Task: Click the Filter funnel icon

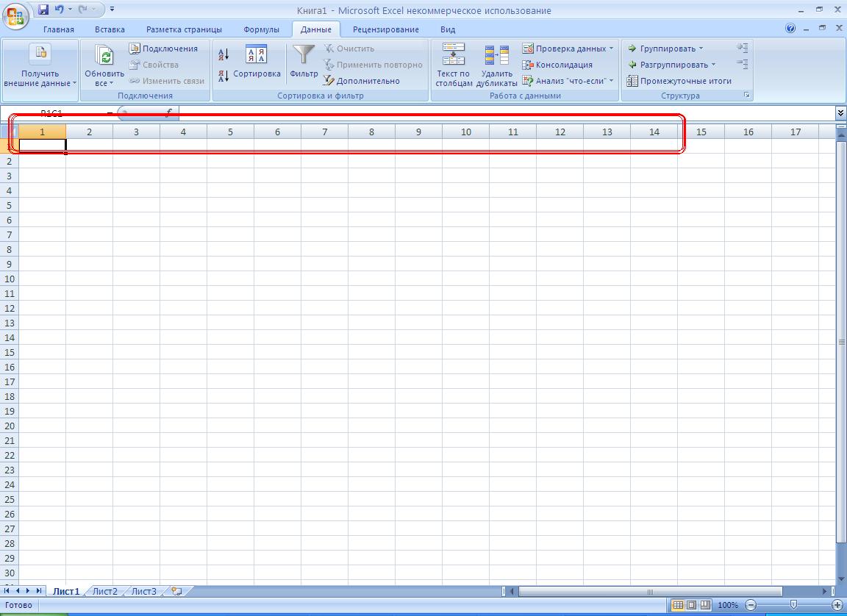Action: pos(304,56)
